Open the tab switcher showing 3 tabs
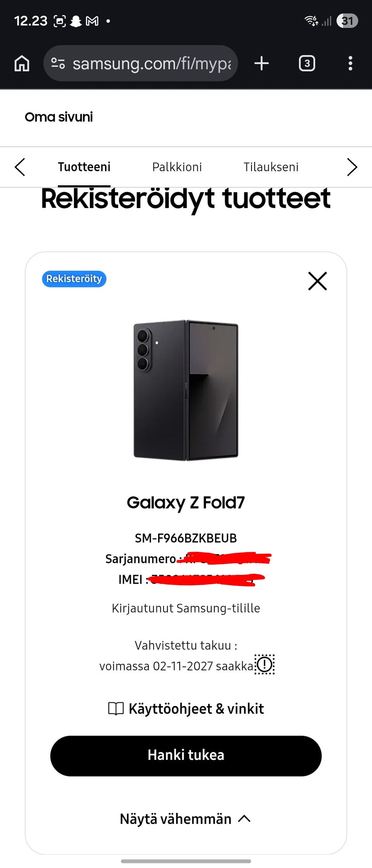This screenshot has height=868, width=372. (307, 63)
